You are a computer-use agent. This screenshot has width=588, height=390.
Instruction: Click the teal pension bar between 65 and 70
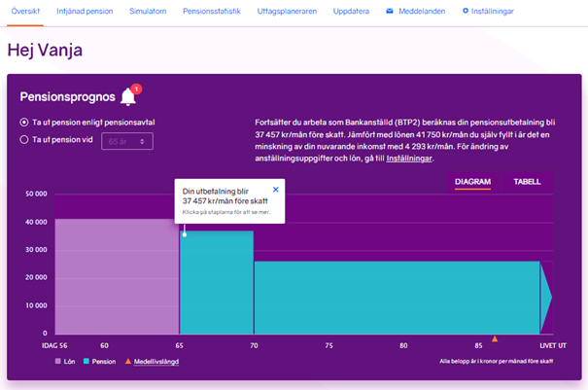coord(217,287)
